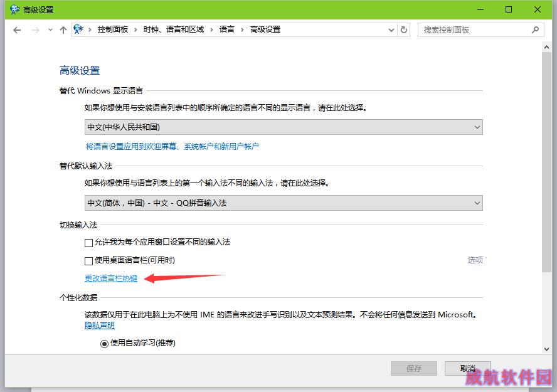Click the search magnifier icon
This screenshot has width=557, height=392.
535,30
